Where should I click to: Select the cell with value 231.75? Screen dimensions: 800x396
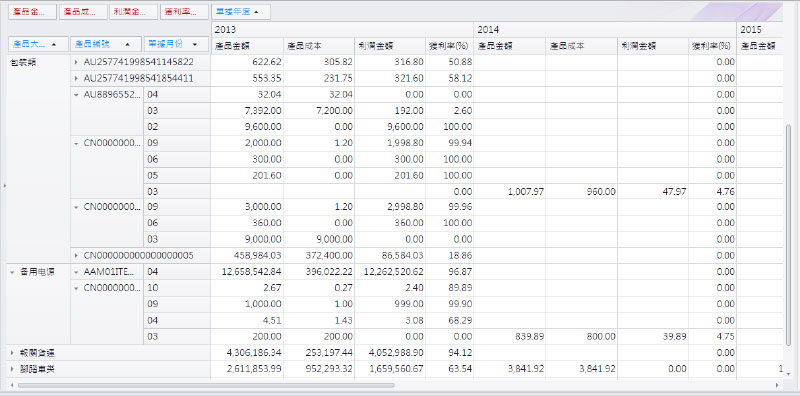319,79
